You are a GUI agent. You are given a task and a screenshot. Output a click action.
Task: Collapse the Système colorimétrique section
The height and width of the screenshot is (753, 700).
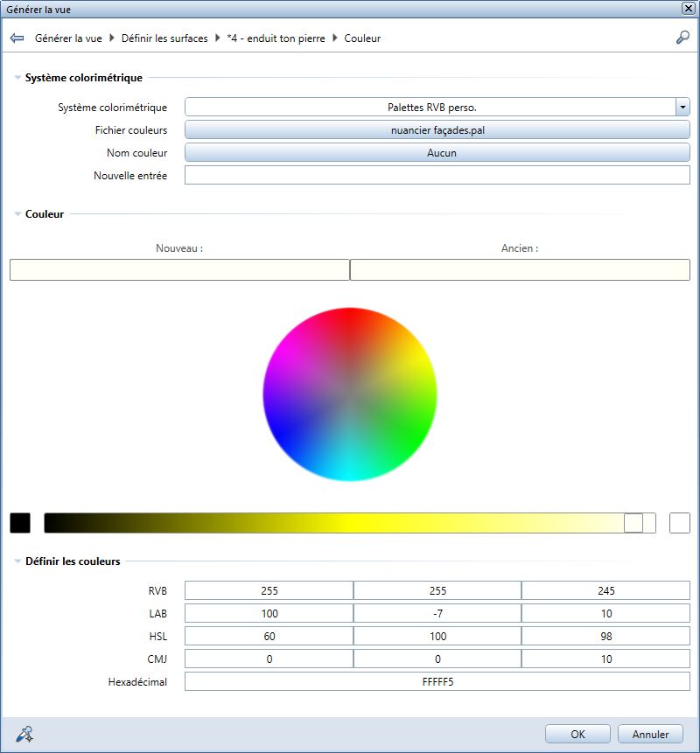[x=17, y=77]
